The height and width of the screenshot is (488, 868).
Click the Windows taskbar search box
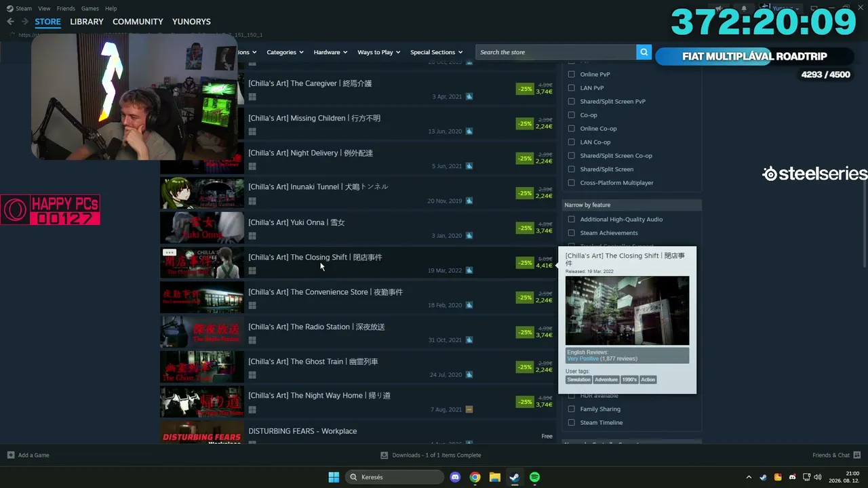click(396, 477)
